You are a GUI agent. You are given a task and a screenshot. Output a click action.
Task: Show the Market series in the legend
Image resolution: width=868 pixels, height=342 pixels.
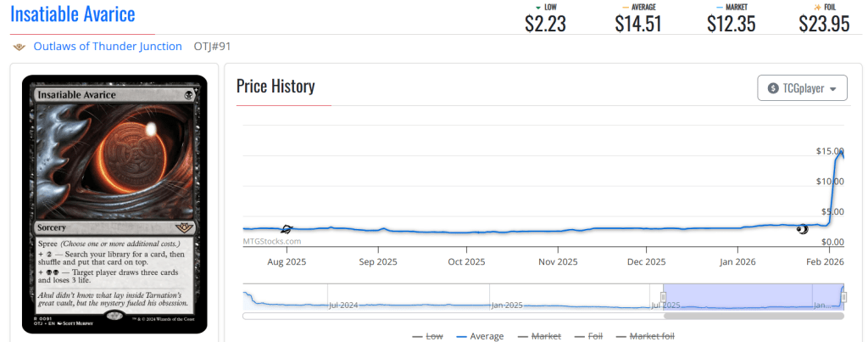540,336
